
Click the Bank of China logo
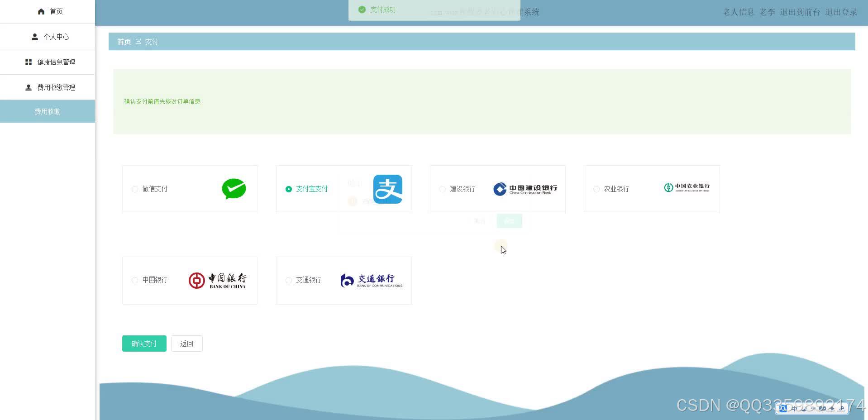218,281
